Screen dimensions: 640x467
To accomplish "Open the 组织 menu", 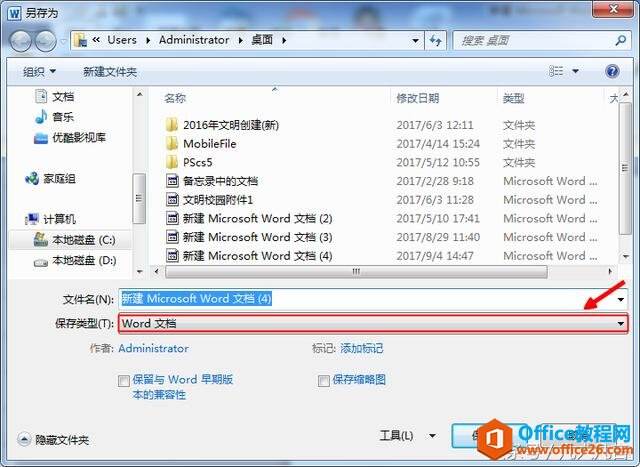I will point(39,72).
